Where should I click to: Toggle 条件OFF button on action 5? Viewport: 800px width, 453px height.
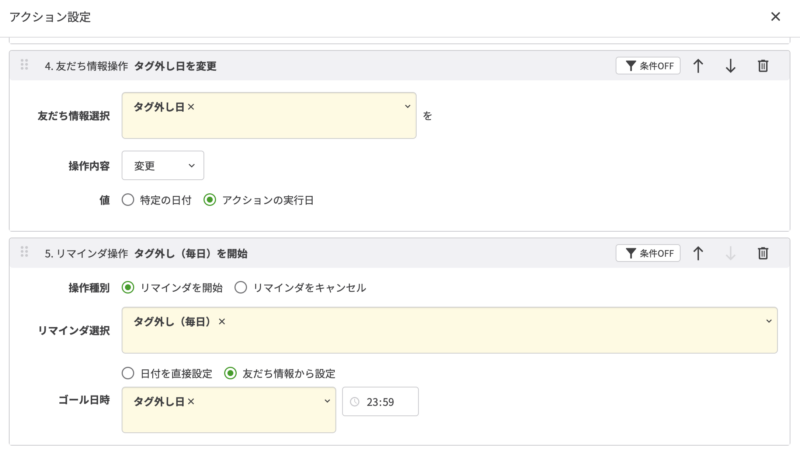[x=648, y=254]
